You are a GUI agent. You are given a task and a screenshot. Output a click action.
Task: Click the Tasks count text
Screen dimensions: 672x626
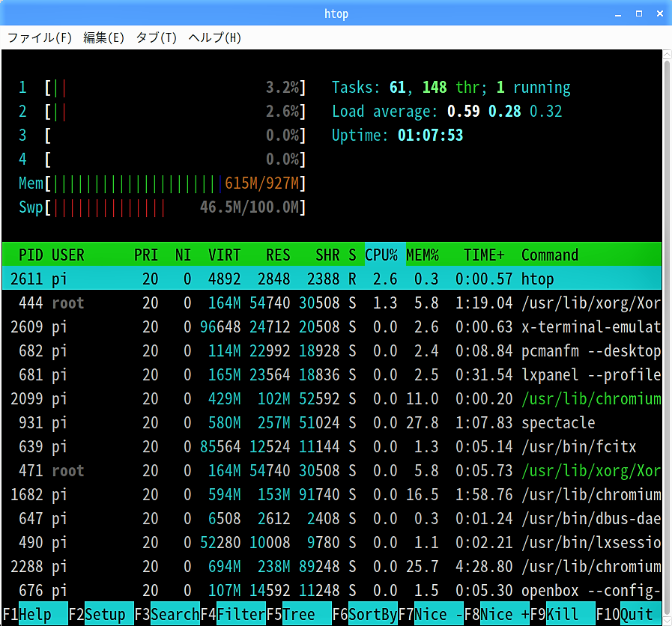[451, 88]
